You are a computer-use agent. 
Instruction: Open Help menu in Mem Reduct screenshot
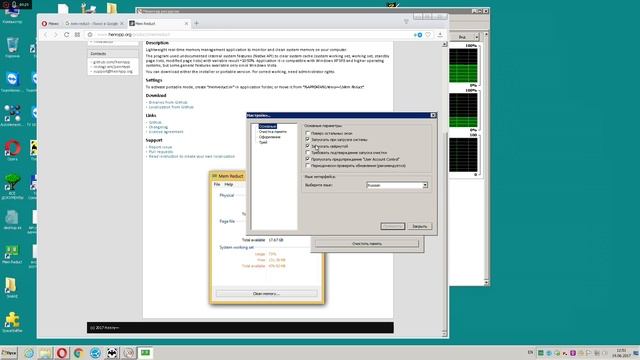pos(229,184)
